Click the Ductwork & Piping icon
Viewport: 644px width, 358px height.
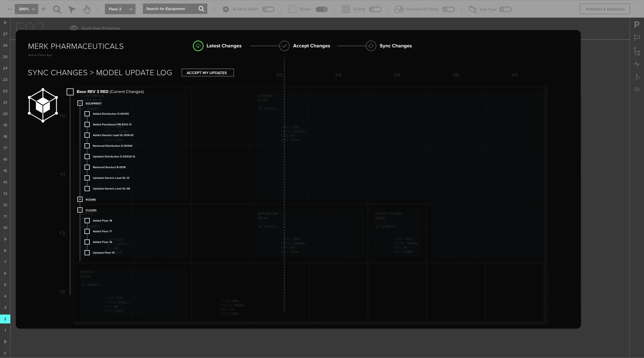399,9
